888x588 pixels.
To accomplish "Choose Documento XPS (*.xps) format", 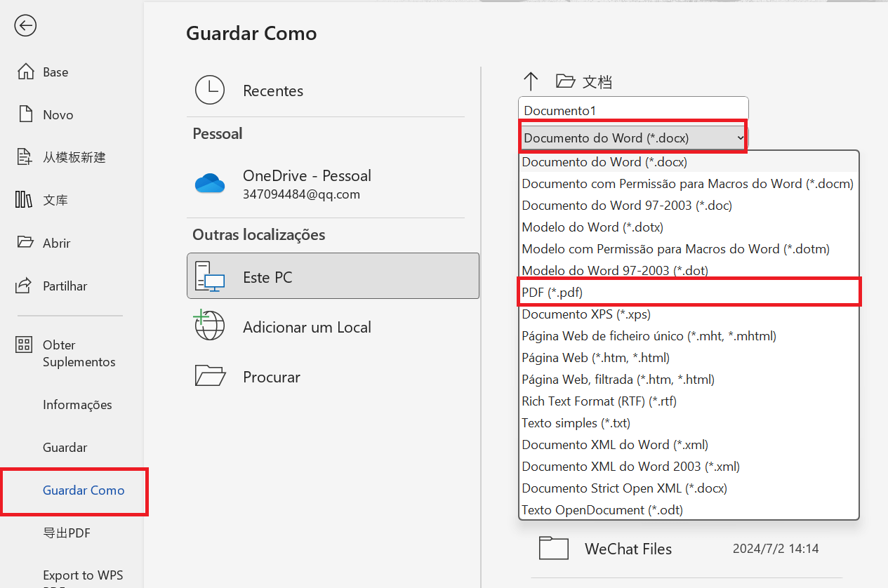I will 689,314.
